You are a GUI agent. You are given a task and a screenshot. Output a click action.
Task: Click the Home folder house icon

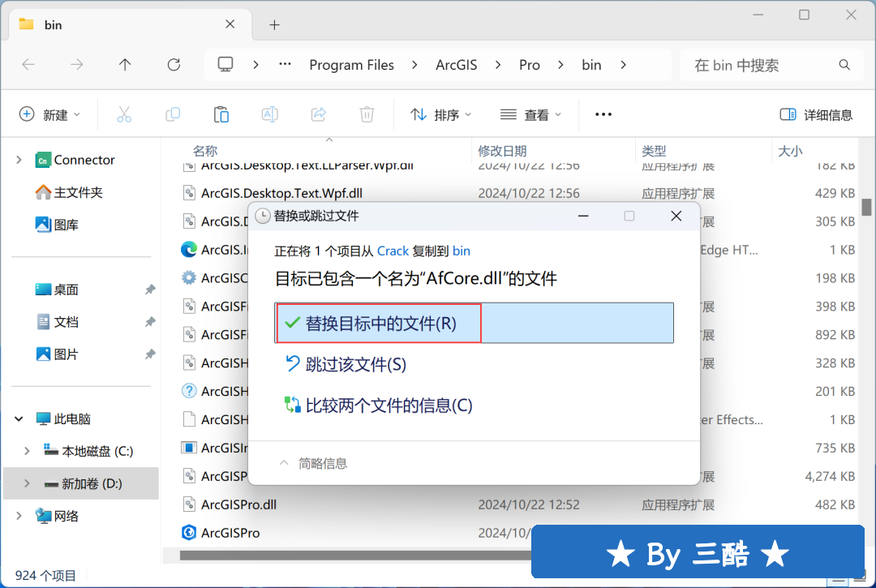(43, 193)
